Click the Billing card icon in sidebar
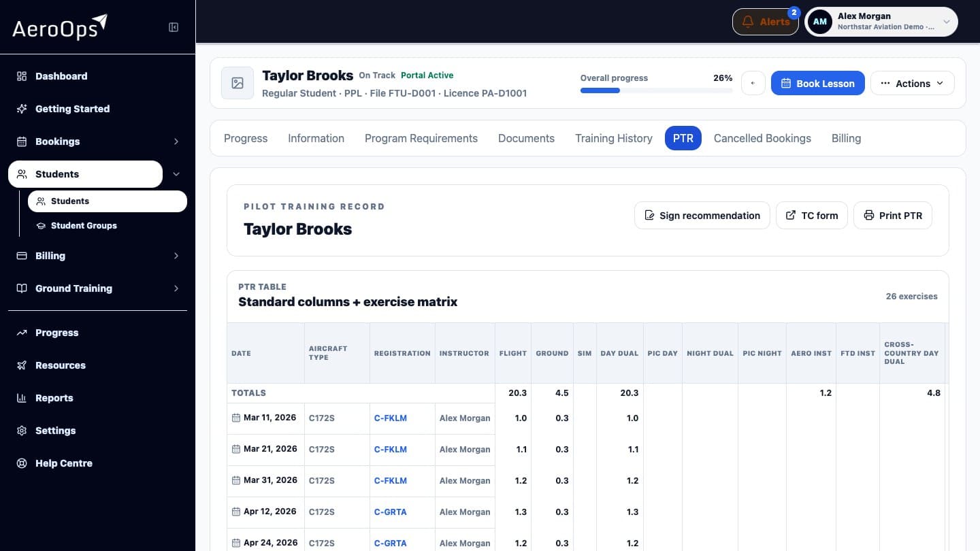Image resolution: width=980 pixels, height=551 pixels. click(x=22, y=256)
